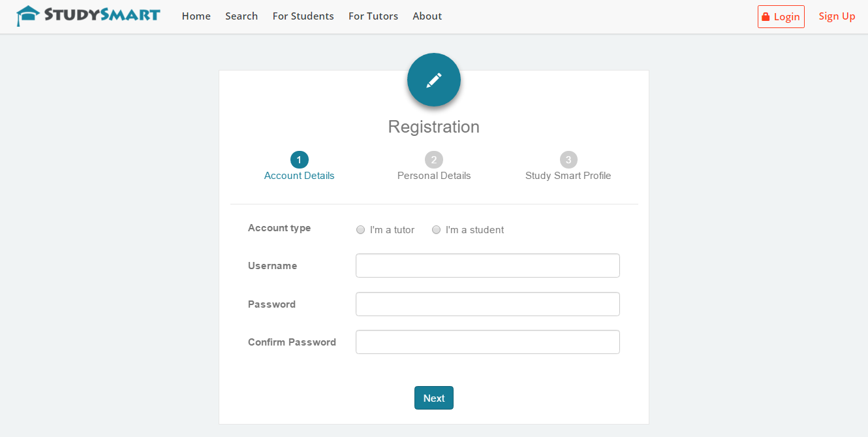Navigate to the For Tutors page
868x437 pixels.
(373, 16)
